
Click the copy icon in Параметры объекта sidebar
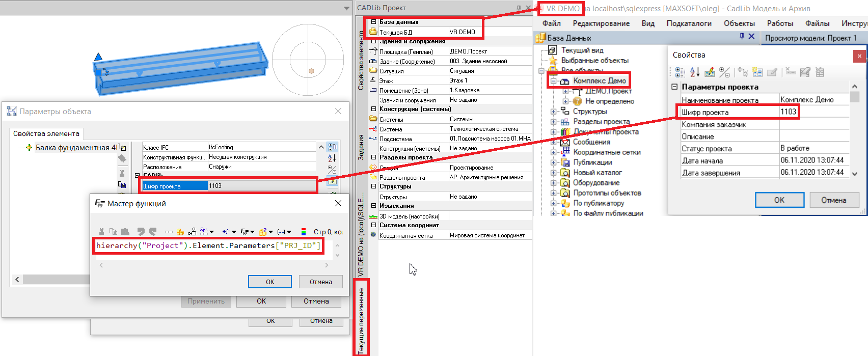[122, 184]
